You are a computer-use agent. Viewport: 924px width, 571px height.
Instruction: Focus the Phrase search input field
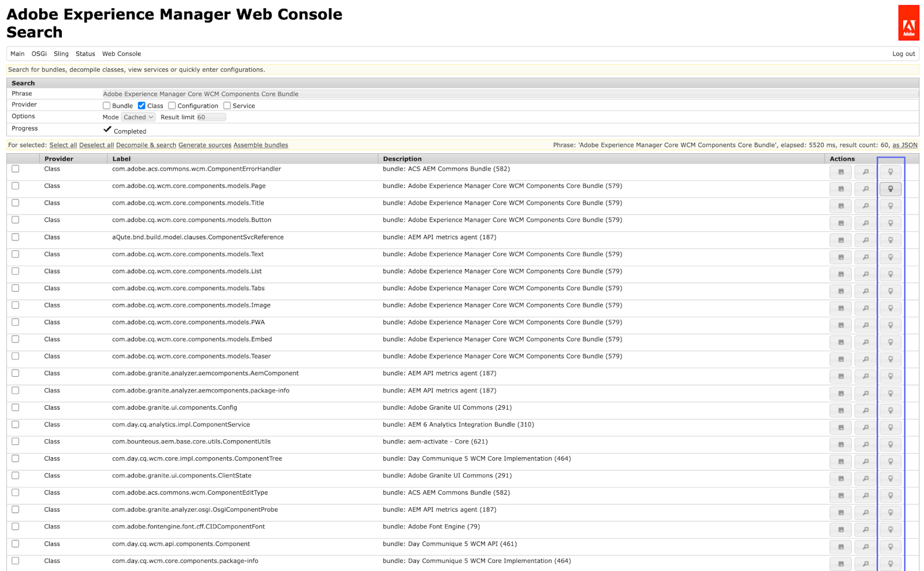tap(511, 94)
